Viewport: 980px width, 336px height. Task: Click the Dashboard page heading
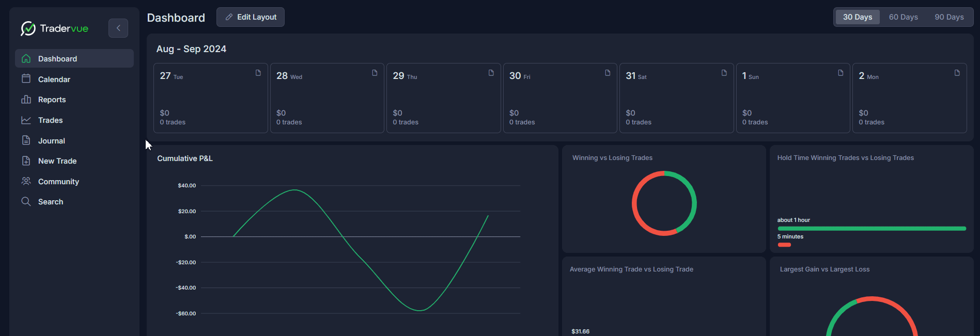click(176, 18)
